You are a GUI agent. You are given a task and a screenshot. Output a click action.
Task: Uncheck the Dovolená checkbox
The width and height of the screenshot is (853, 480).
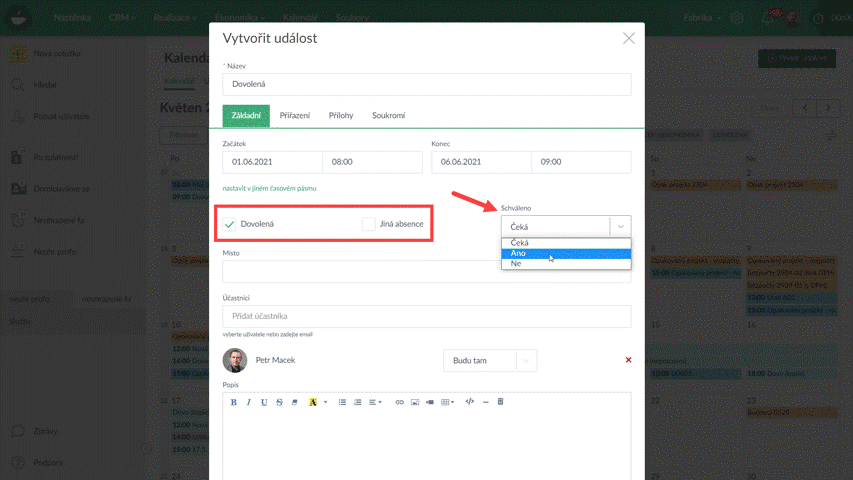[x=230, y=224]
